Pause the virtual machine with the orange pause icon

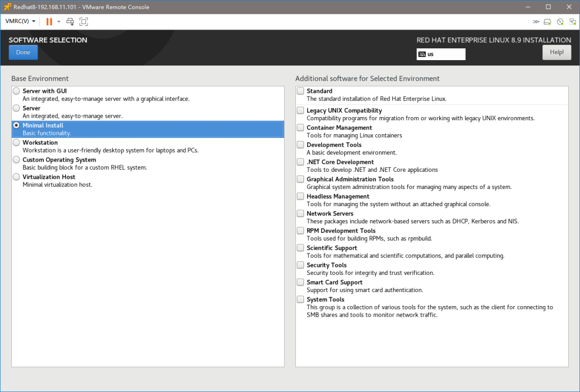click(49, 21)
